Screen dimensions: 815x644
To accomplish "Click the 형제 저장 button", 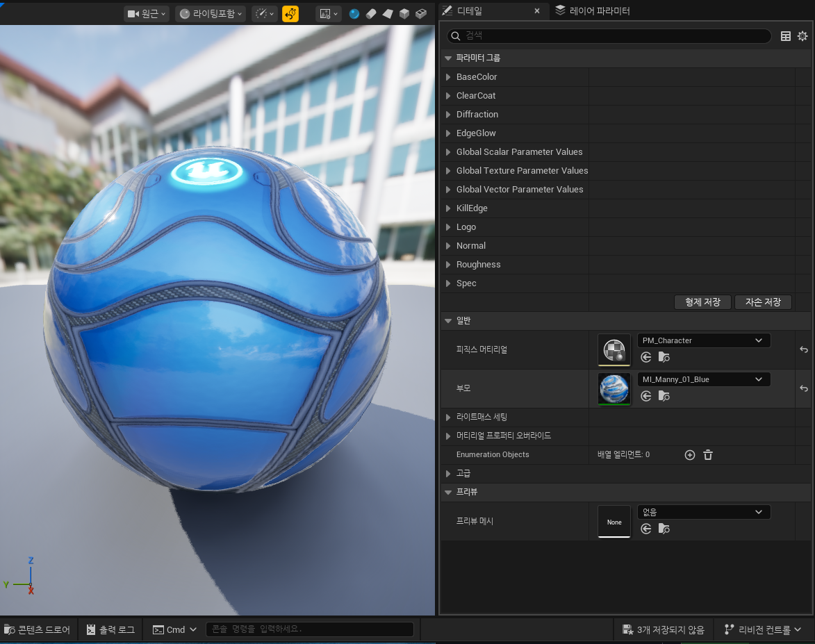I will (702, 302).
